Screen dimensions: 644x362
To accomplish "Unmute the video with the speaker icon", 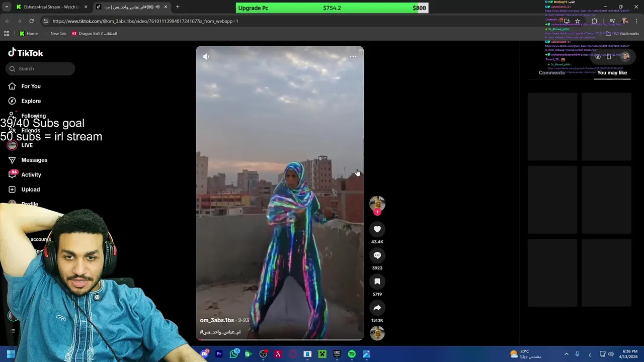I will (206, 57).
